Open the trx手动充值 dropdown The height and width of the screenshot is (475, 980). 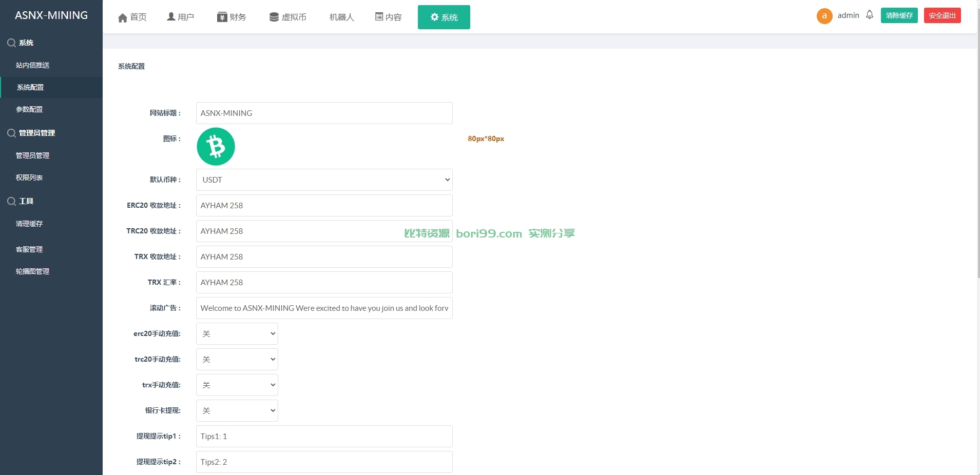tap(237, 385)
